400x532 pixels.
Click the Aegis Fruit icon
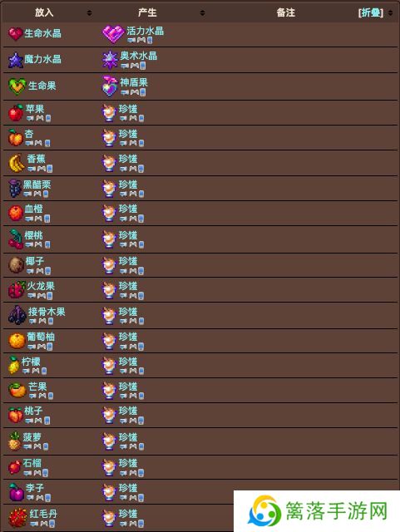110,86
